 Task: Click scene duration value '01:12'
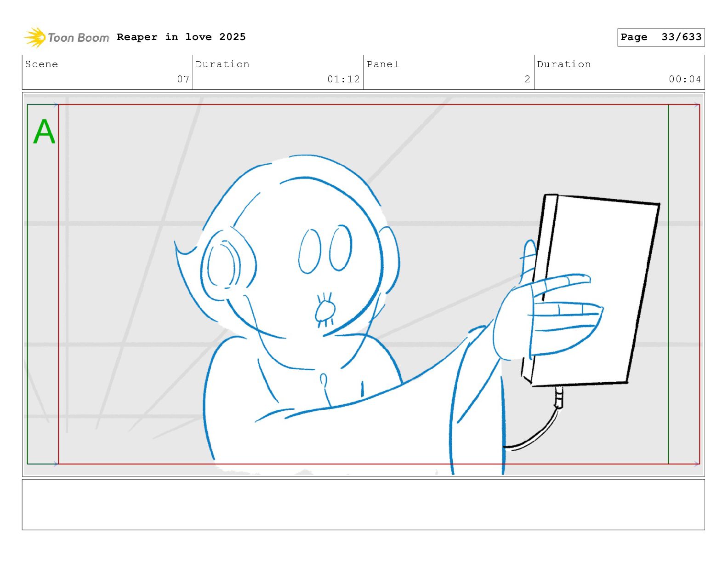pyautogui.click(x=343, y=79)
